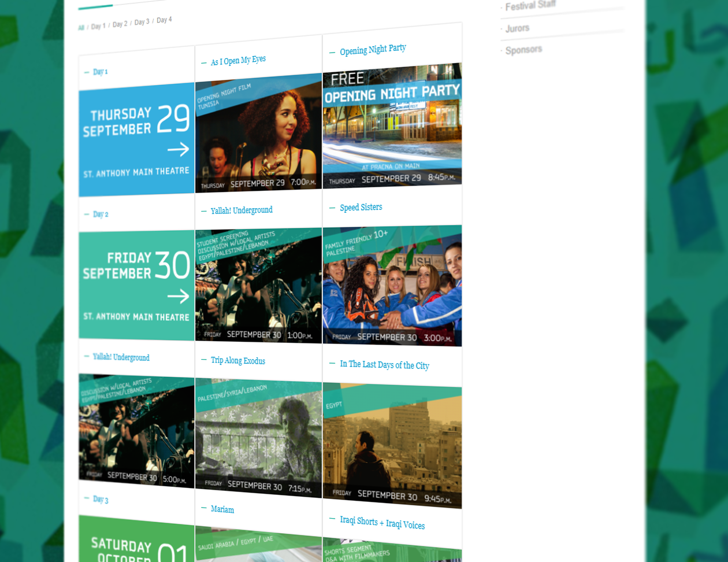728x562 pixels.
Task: Open the Speed Sisters 3:00 P.M. thumbnail
Action: [x=392, y=286]
